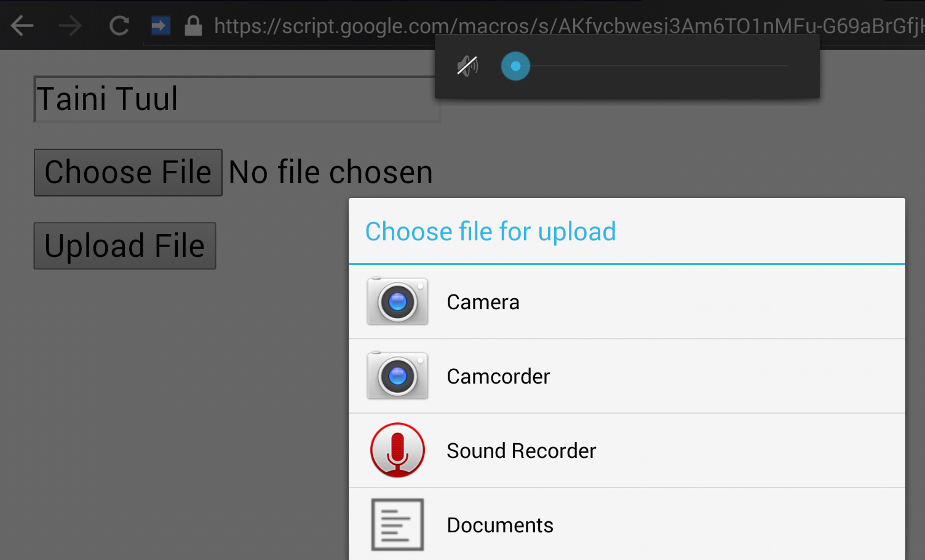Tap the Camera app icon

coord(397,301)
